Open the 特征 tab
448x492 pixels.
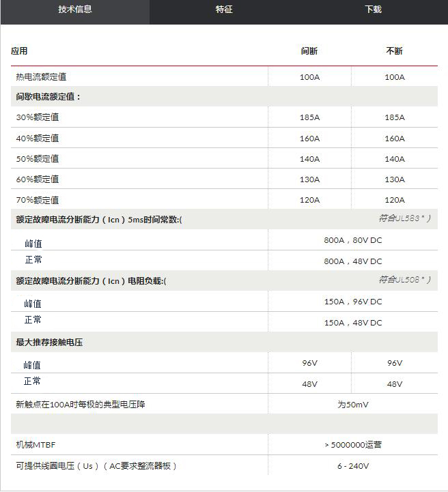224,10
